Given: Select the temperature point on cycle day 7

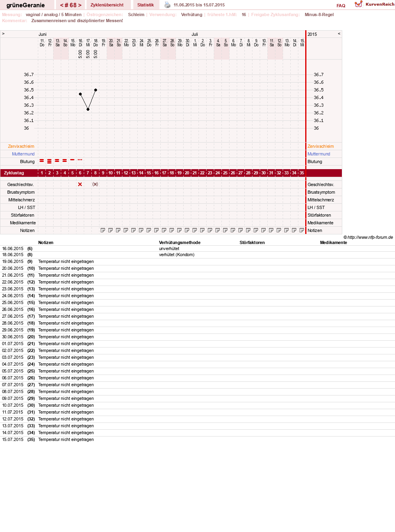Looking at the screenshot, I should click(88, 109).
